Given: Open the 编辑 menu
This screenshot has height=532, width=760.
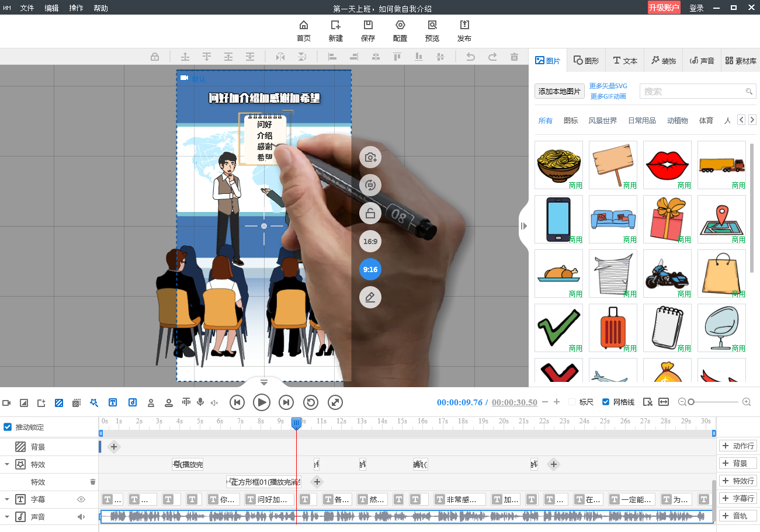Looking at the screenshot, I should coord(51,8).
